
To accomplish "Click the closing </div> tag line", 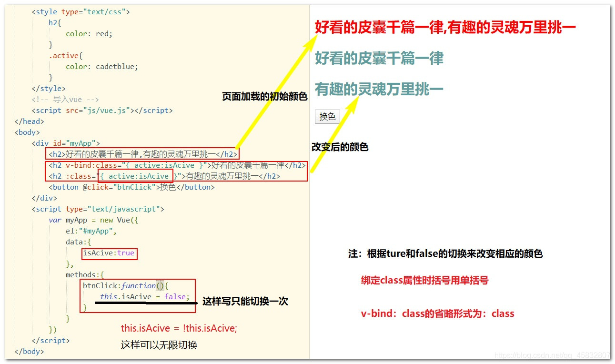I will click(x=44, y=198).
